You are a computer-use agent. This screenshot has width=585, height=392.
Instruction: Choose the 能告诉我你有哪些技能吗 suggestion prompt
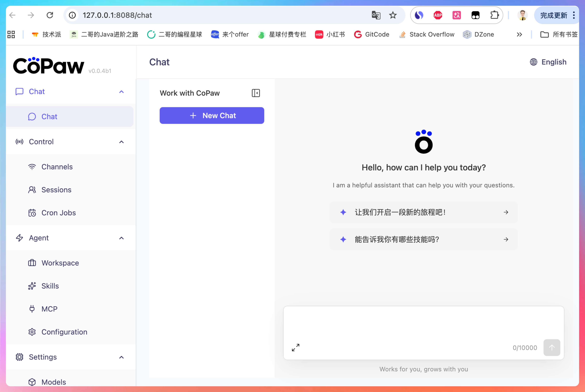click(423, 239)
